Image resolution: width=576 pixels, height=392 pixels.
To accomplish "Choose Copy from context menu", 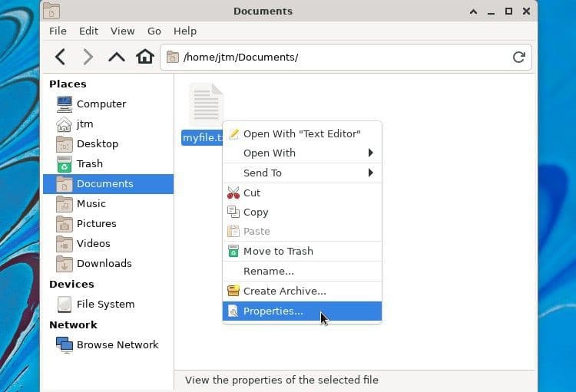I will pyautogui.click(x=302, y=212).
